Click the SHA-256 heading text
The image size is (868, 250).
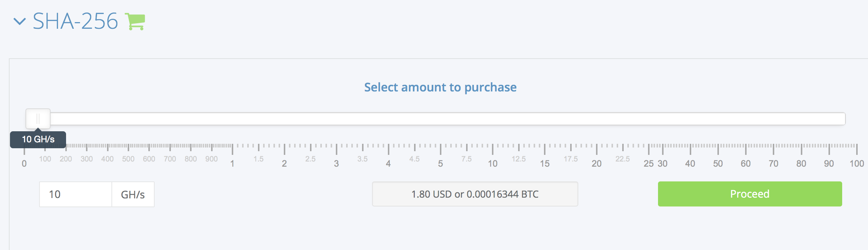[x=75, y=21]
